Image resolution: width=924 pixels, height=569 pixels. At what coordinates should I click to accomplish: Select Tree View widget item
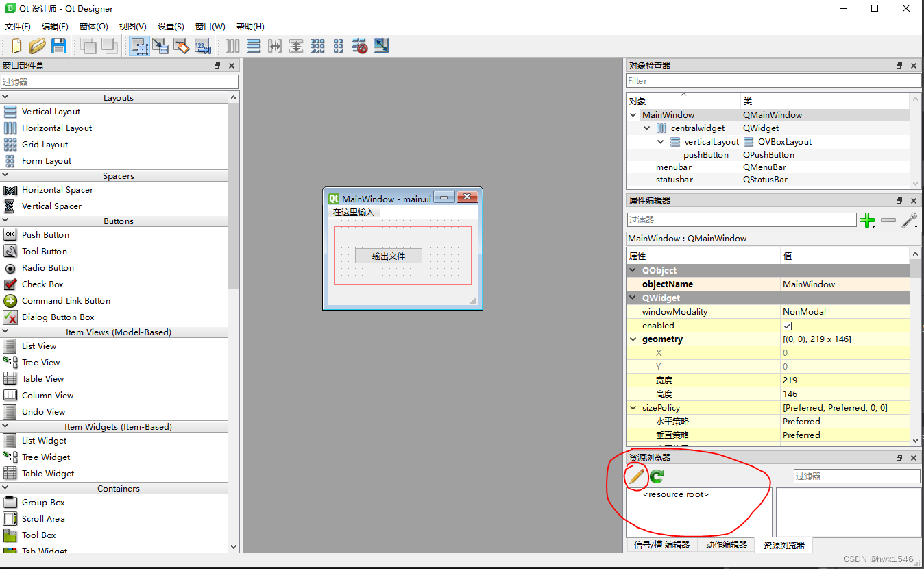[40, 363]
